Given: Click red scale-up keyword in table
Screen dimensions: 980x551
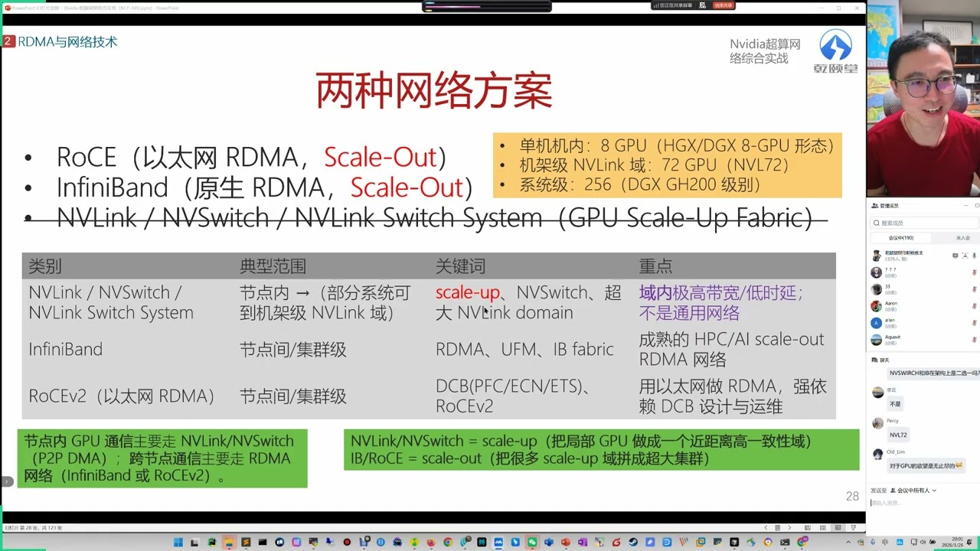Looking at the screenshot, I should [x=467, y=293].
